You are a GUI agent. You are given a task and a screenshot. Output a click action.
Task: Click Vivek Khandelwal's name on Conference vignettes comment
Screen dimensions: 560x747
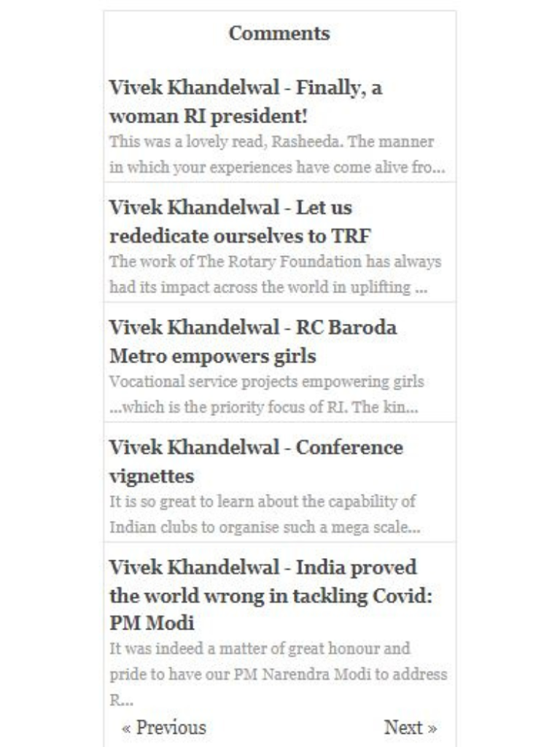click(194, 448)
